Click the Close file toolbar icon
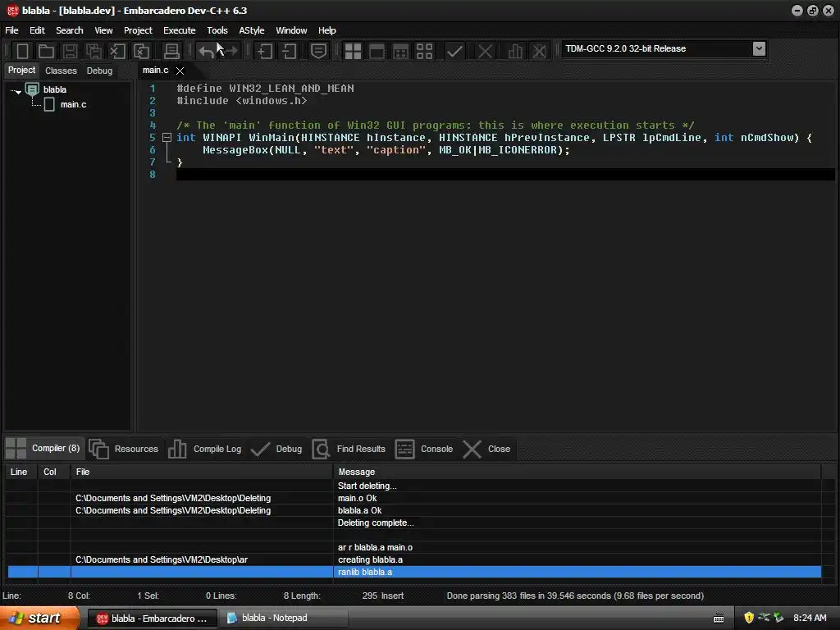Screen dimensions: 840x630 coord(117,51)
